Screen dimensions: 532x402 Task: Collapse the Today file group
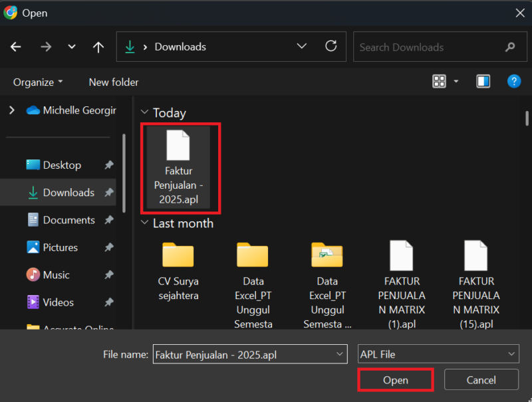pos(145,113)
